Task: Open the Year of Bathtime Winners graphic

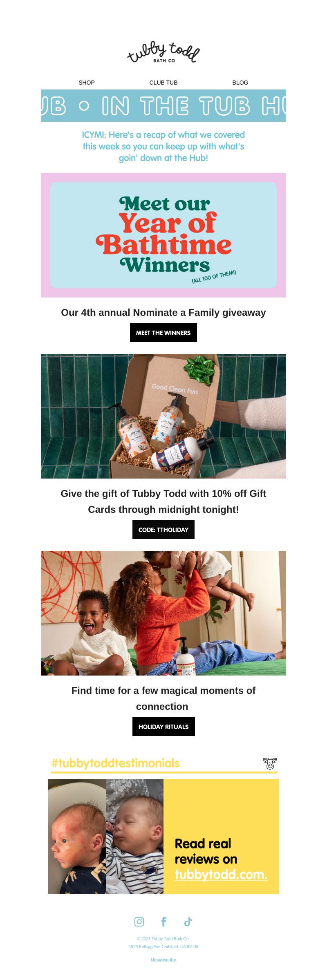Action: 163,235
